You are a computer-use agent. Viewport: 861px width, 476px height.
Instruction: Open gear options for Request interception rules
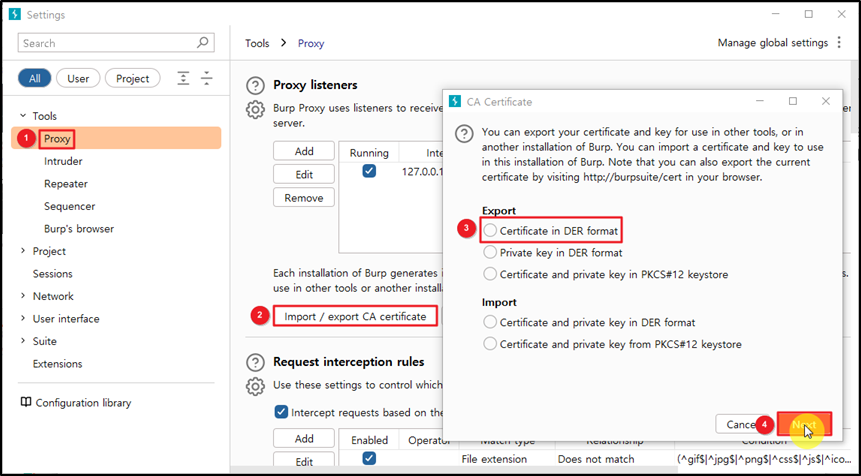[255, 386]
